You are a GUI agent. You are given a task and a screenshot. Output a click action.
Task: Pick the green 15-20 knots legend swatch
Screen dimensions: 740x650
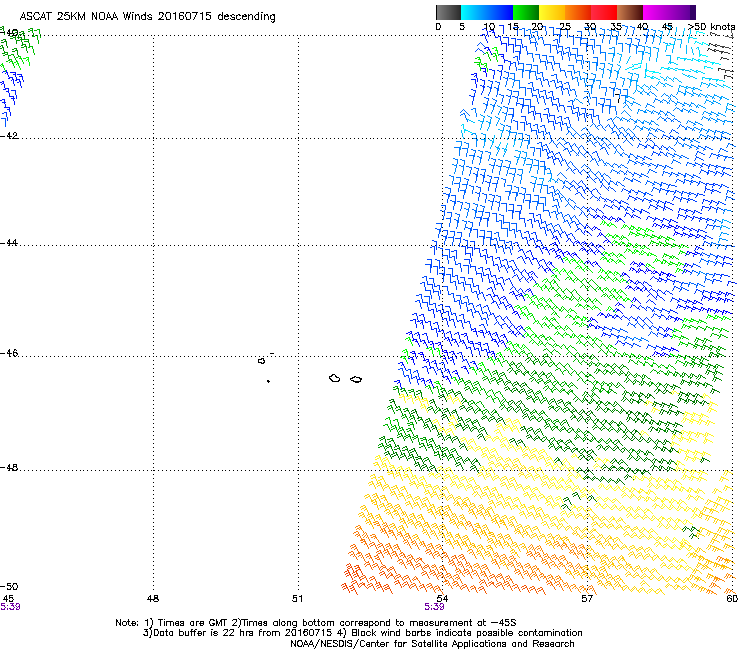point(526,12)
